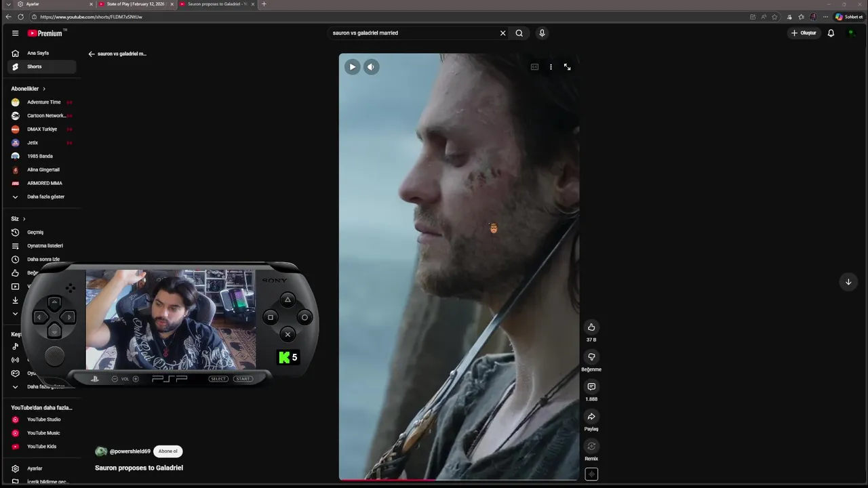This screenshot has width=868, height=488.
Task: Open YouTube Music from sidebar
Action: pyautogui.click(x=42, y=433)
